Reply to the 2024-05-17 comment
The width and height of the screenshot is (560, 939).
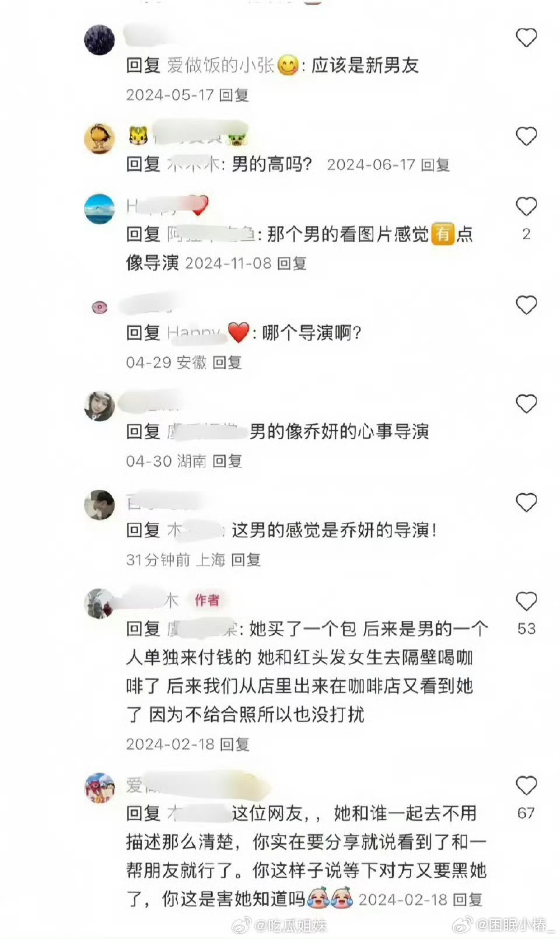click(234, 95)
